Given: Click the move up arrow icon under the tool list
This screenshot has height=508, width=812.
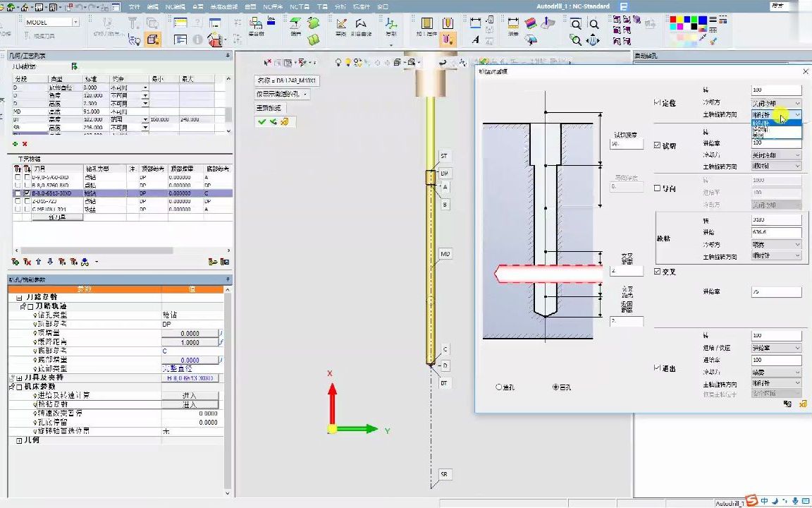Looking at the screenshot, I should click(x=39, y=262).
